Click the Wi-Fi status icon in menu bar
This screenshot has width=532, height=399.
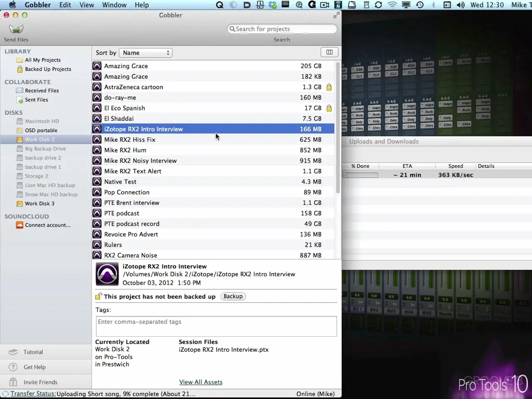click(392, 5)
